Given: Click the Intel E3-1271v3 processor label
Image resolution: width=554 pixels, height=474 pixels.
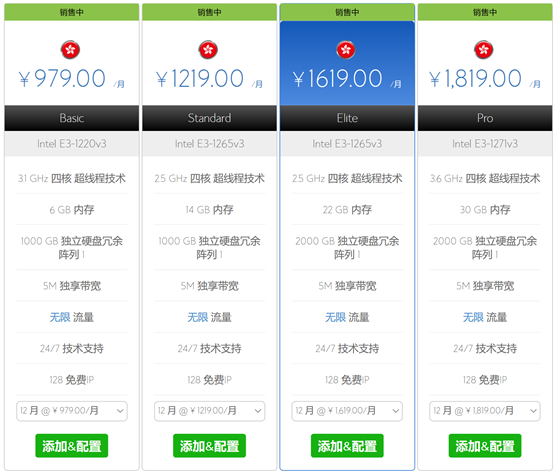Looking at the screenshot, I should (485, 144).
